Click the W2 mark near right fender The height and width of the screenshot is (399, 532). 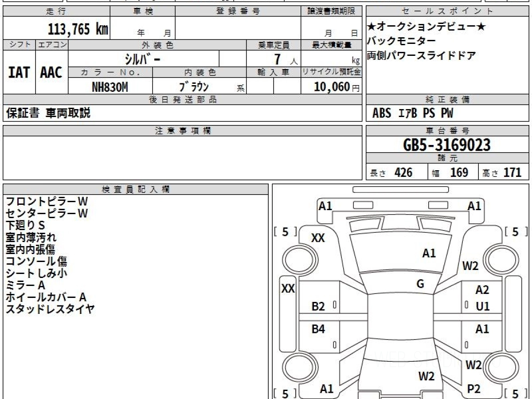click(x=470, y=266)
